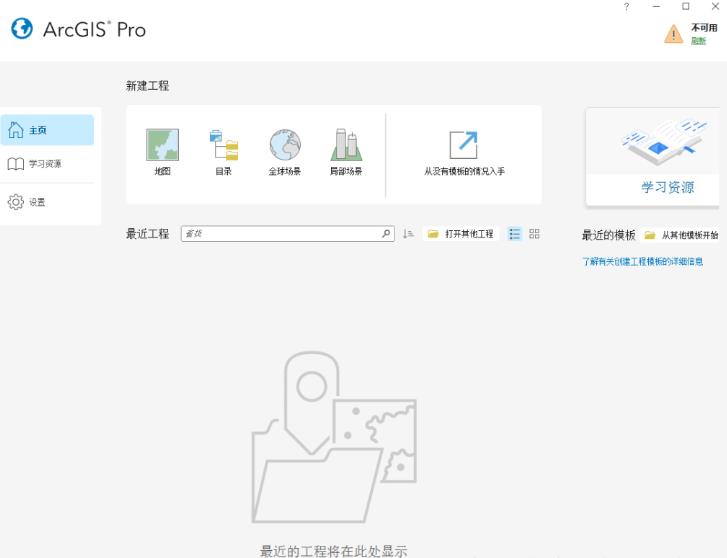Create a new Catalog (目录) project

click(223, 152)
